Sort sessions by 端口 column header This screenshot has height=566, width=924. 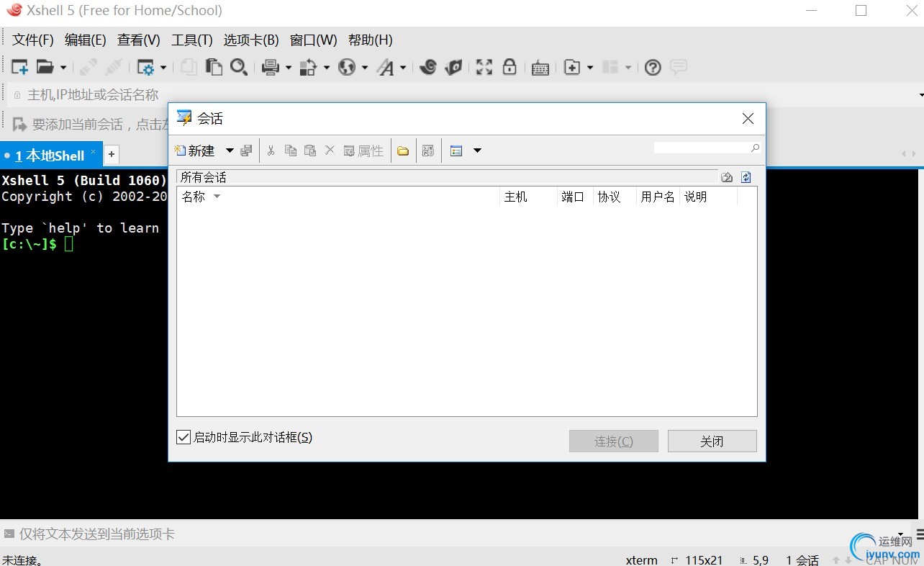tap(575, 197)
